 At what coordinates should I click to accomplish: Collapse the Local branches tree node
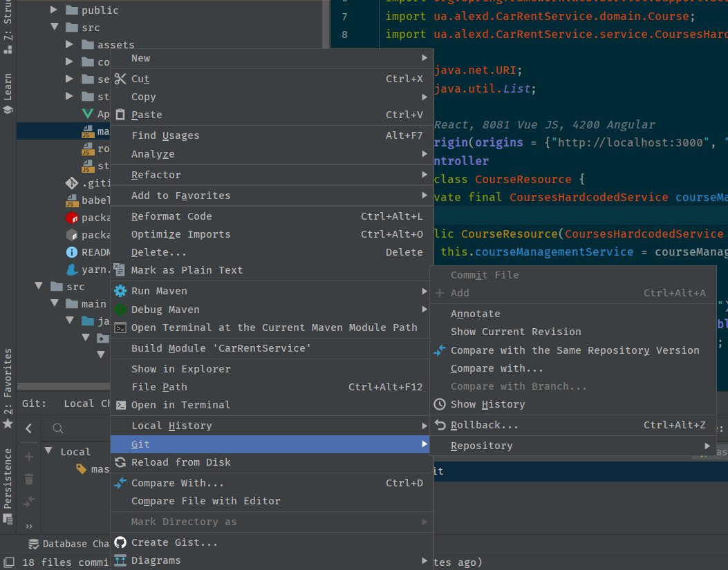click(48, 451)
